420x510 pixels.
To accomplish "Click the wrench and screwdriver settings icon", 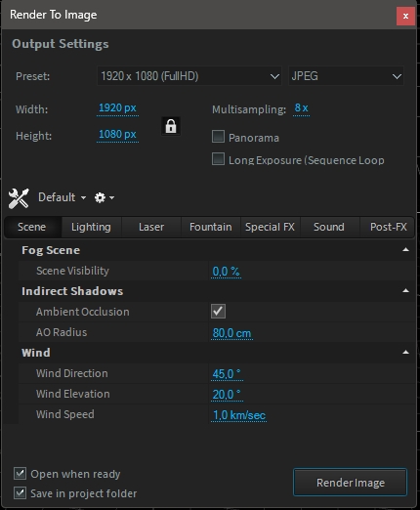I will (x=19, y=198).
